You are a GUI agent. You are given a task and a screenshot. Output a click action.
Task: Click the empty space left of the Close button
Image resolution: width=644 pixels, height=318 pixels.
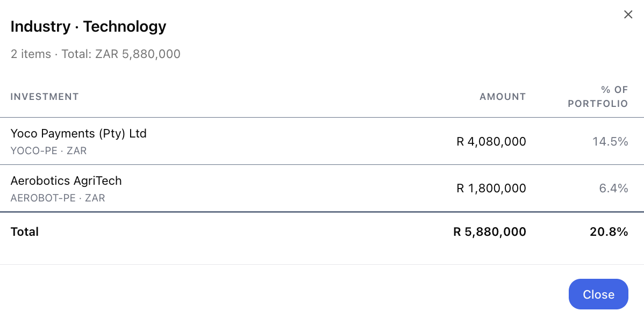(283, 294)
